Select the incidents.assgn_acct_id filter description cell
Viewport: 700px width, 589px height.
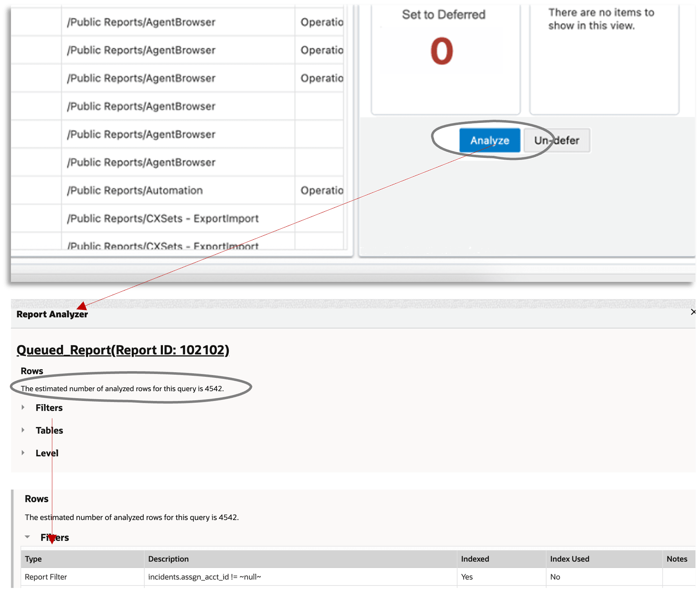[205, 577]
